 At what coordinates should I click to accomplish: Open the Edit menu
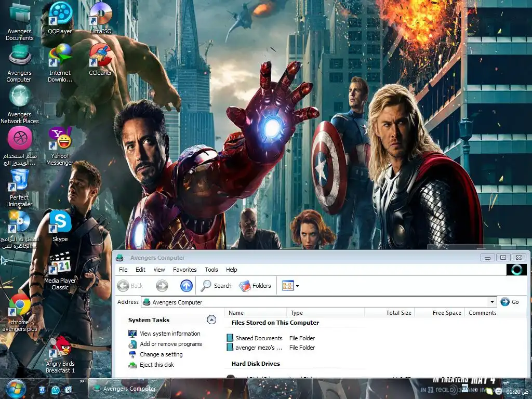tap(140, 270)
